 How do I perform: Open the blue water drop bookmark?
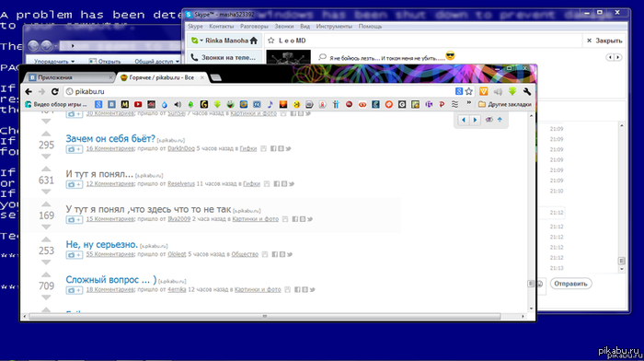[x=165, y=104]
